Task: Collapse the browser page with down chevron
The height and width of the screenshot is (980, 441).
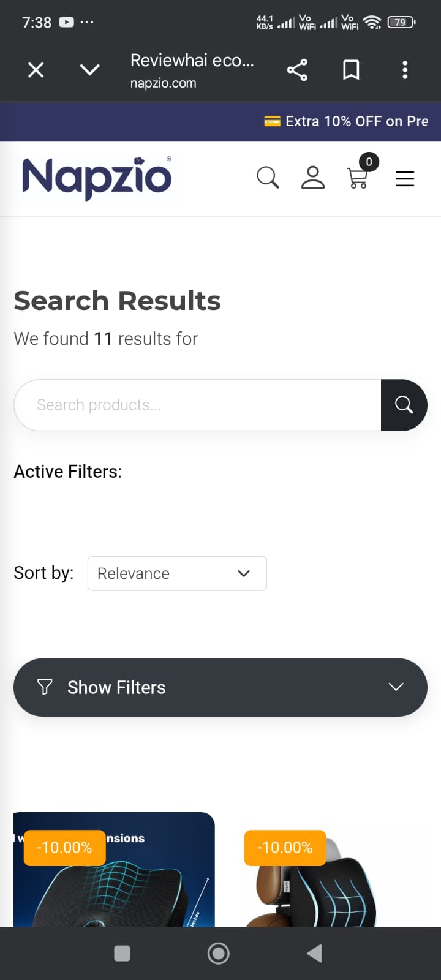Action: point(89,70)
